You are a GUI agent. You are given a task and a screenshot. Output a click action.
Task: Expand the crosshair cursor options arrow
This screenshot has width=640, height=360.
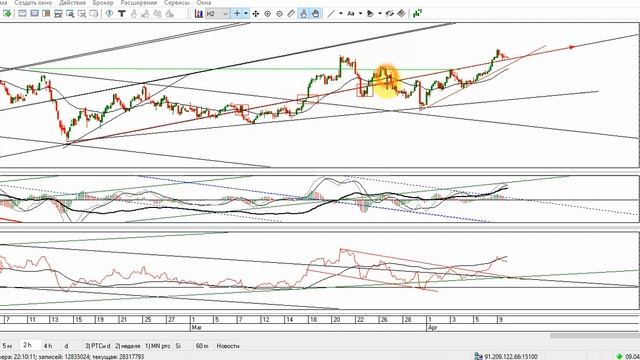click(246, 13)
